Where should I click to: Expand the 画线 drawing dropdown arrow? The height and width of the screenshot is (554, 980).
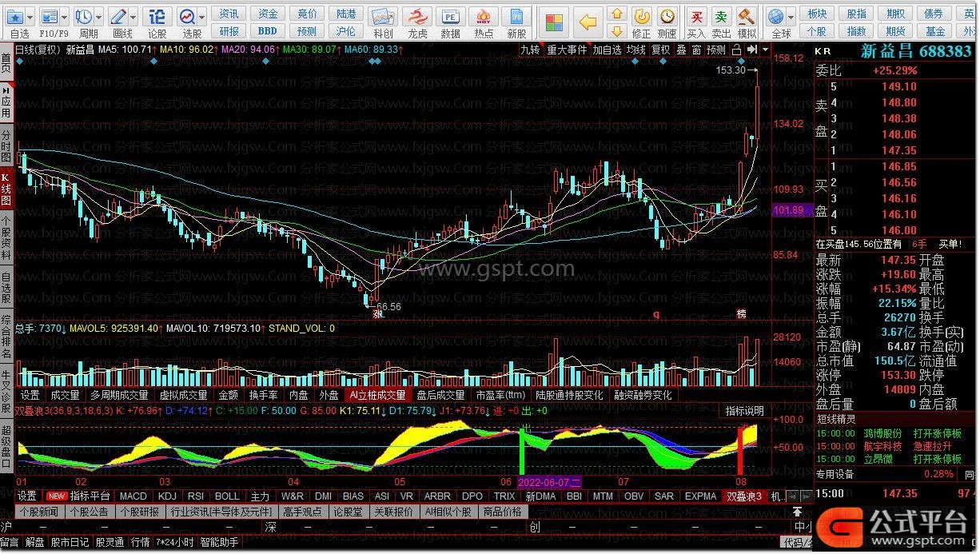133,17
